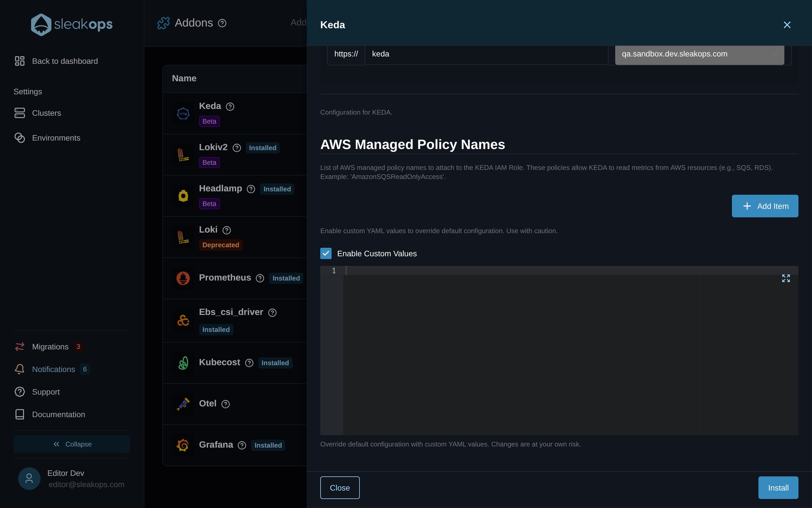812x508 pixels.
Task: Click the Installed badge next to Grafana
Action: tap(268, 445)
